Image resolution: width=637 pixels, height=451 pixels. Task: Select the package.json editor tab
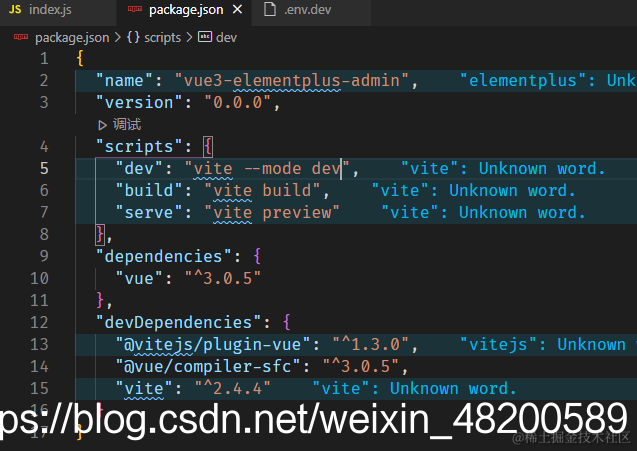184,10
